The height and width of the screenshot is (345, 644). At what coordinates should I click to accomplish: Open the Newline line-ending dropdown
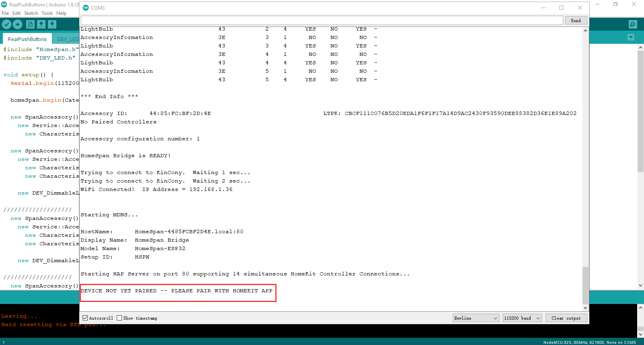(476, 318)
